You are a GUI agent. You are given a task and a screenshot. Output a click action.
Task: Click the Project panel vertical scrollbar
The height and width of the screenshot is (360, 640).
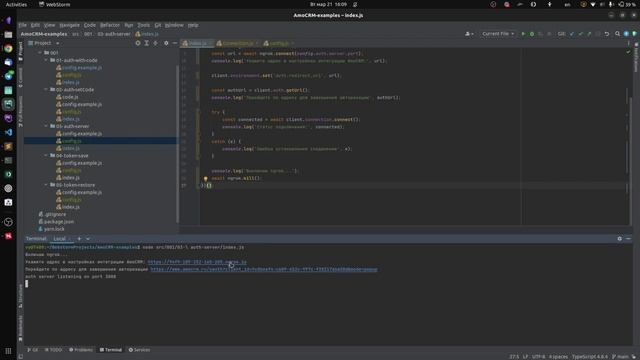(177, 143)
